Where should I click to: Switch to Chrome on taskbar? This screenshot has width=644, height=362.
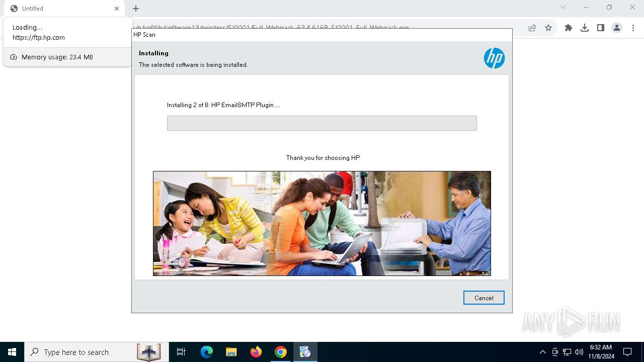tap(281, 352)
